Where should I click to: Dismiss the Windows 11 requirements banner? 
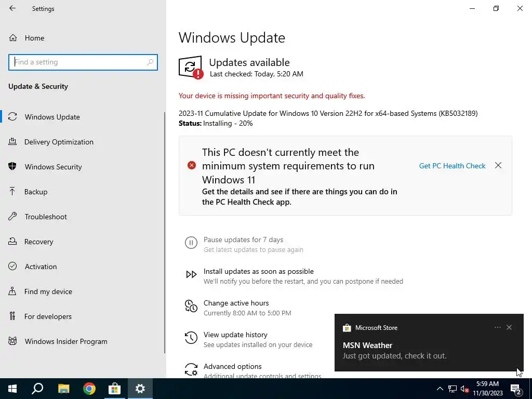point(498,165)
